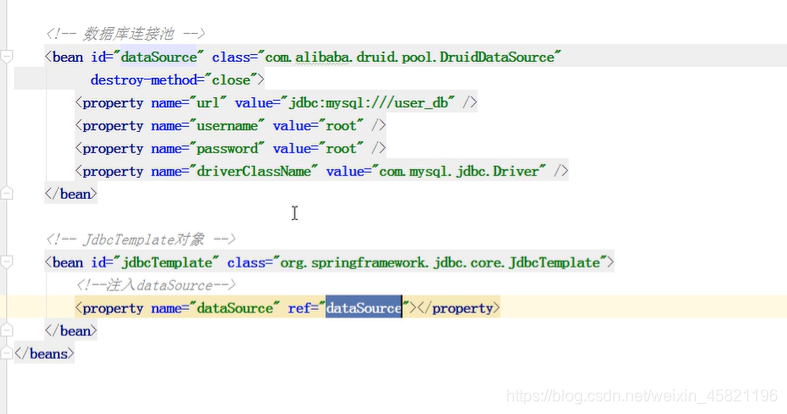The height and width of the screenshot is (414, 787).
Task: Click the first closing </bean> tag
Action: click(71, 194)
